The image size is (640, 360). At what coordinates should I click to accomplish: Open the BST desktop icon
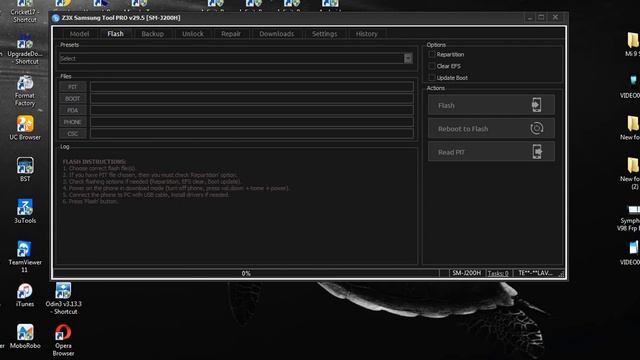tap(25, 169)
